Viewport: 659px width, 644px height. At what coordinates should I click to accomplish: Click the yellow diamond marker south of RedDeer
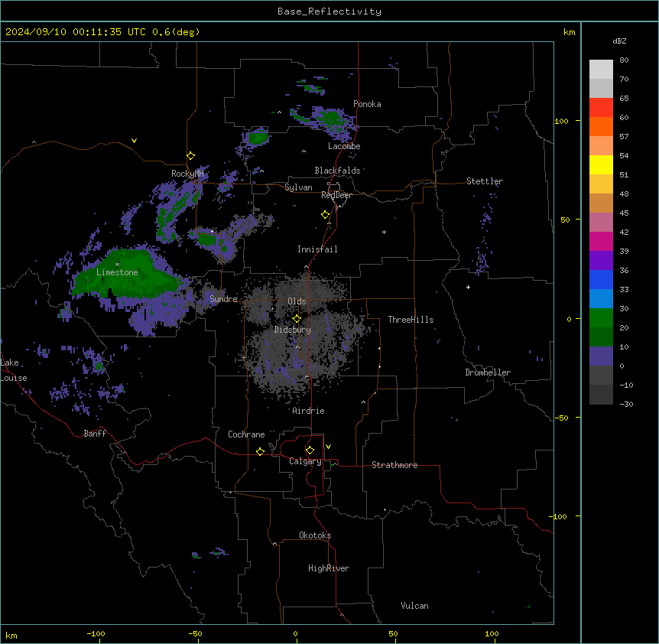(x=325, y=214)
